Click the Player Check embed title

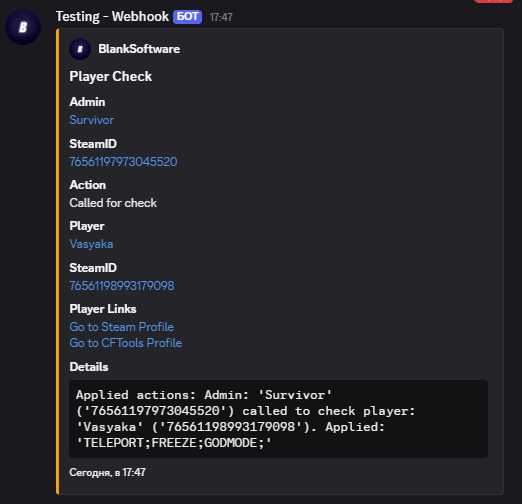coord(111,76)
